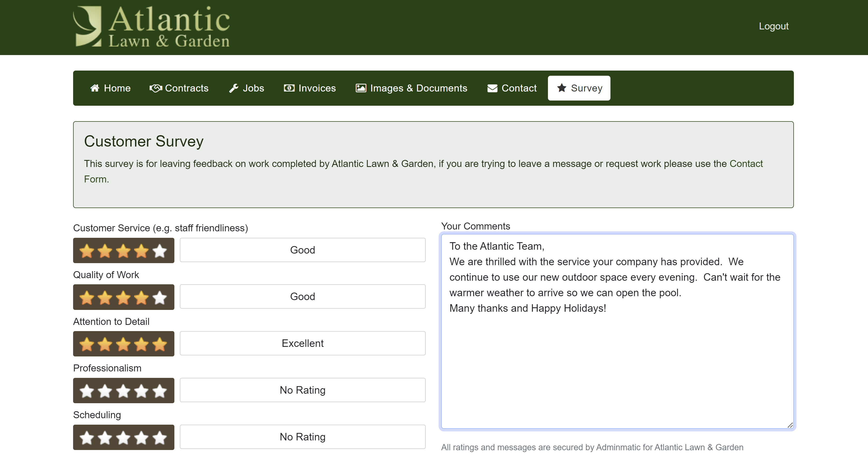Click the Professionalism No Rating box

click(302, 390)
